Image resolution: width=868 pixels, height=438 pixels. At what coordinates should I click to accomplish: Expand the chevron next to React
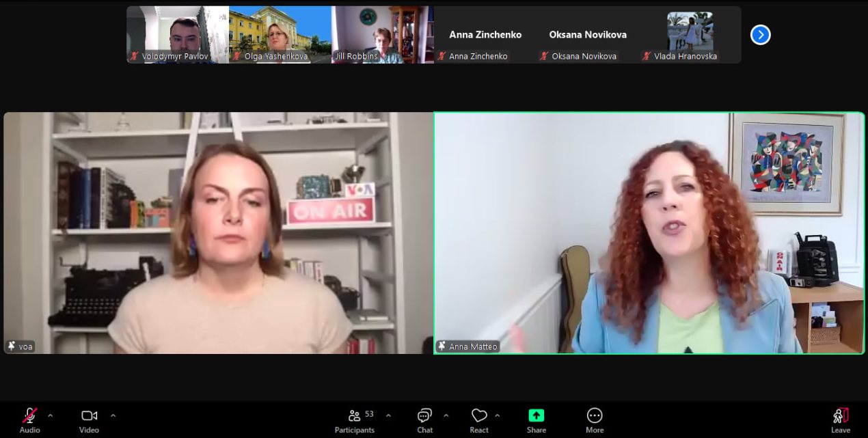[497, 415]
